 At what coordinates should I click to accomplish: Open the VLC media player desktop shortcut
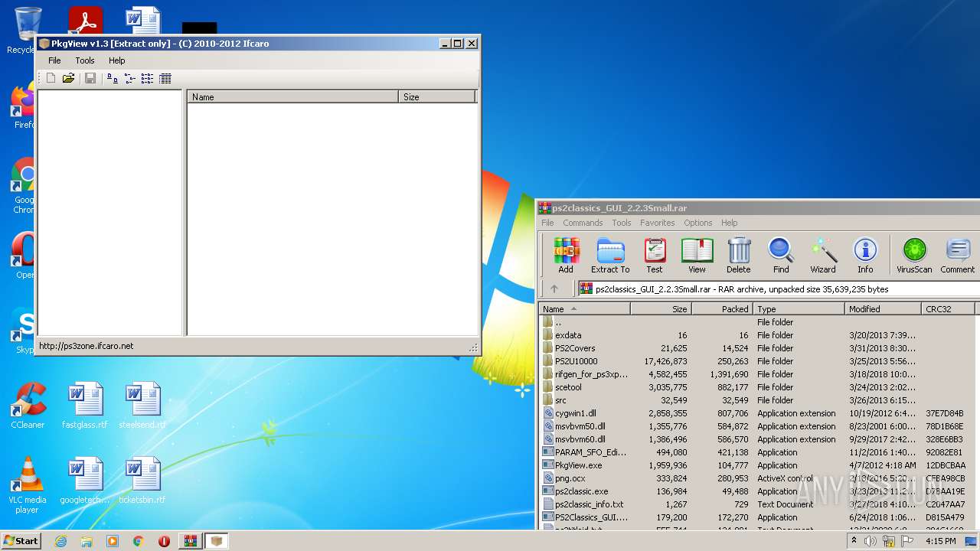(x=28, y=485)
